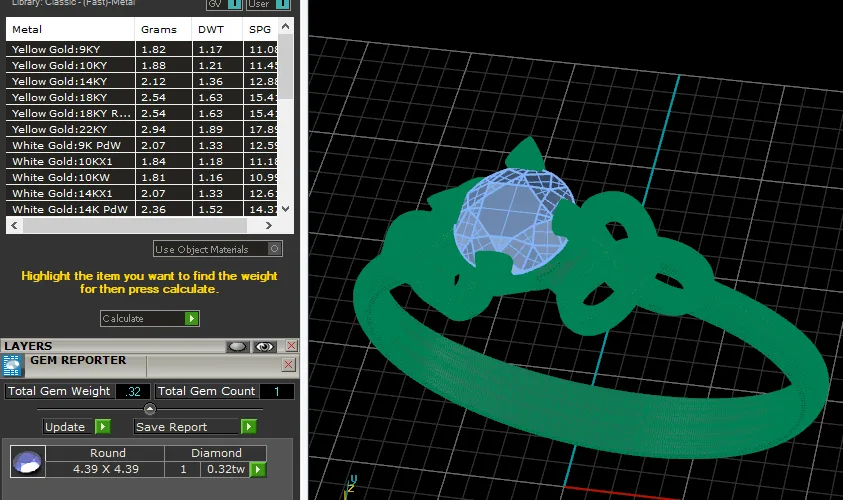Image resolution: width=843 pixels, height=500 pixels.
Task: Select the White Gold:14K PdW row
Action: tap(142, 209)
